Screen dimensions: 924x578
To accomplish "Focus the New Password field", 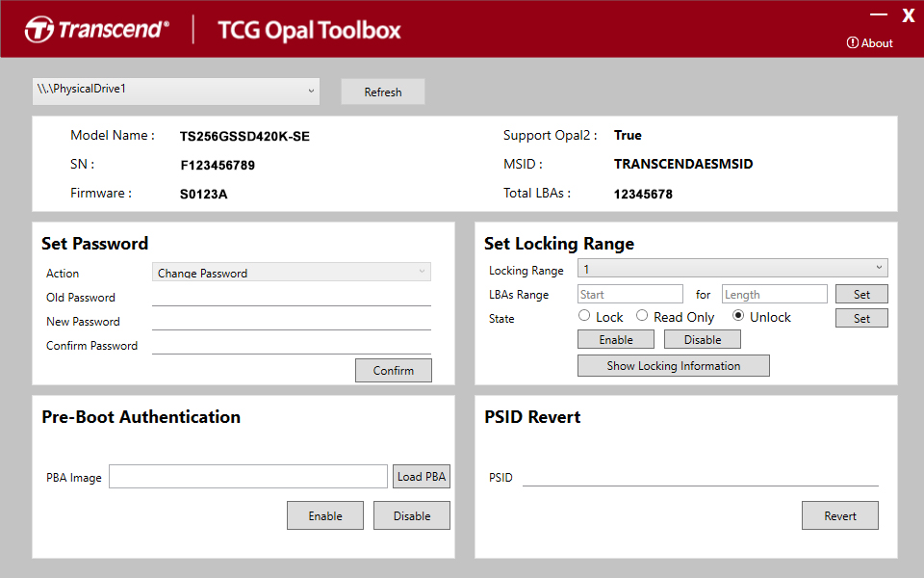I will [292, 321].
